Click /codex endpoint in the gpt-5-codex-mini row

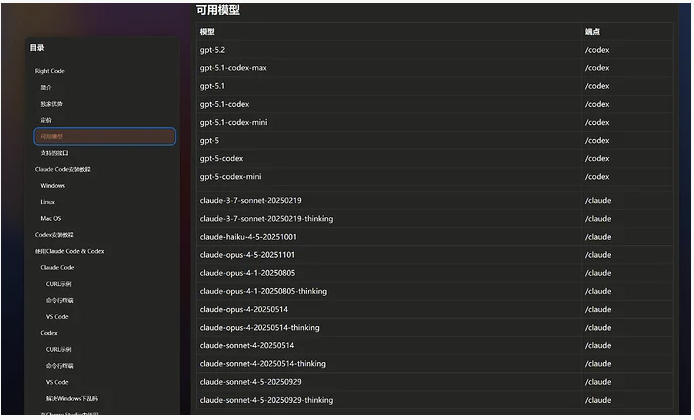(x=597, y=177)
